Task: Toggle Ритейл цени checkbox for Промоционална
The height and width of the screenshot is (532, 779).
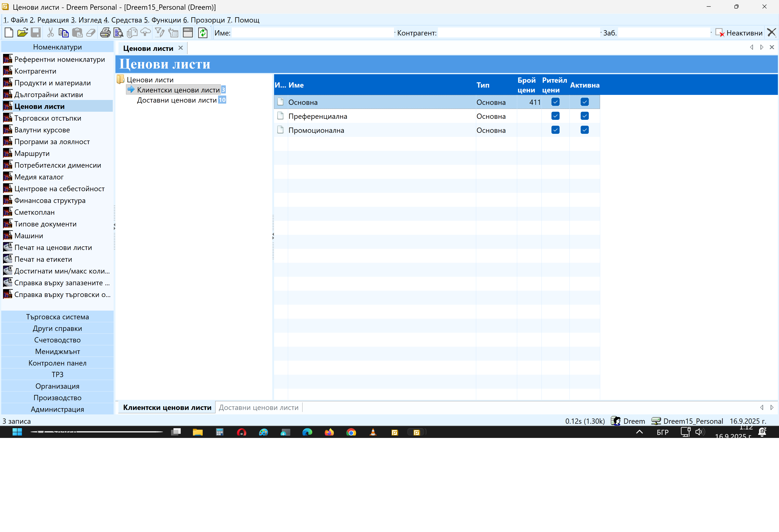Action: click(555, 130)
